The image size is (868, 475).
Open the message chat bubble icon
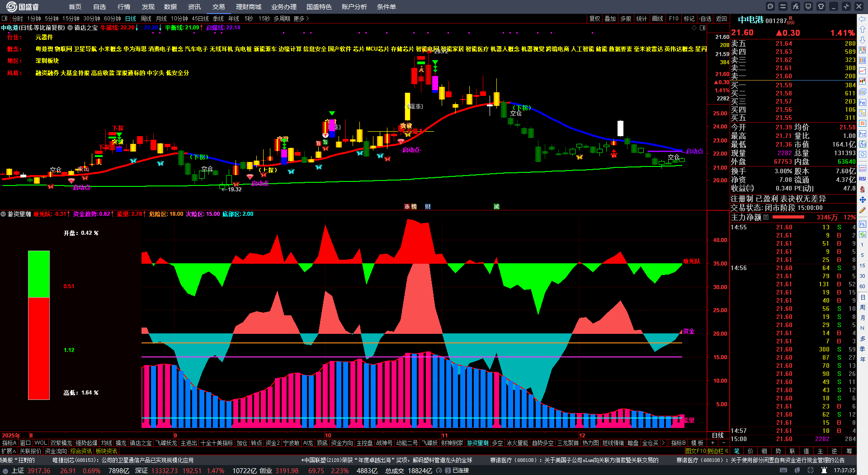point(770,6)
